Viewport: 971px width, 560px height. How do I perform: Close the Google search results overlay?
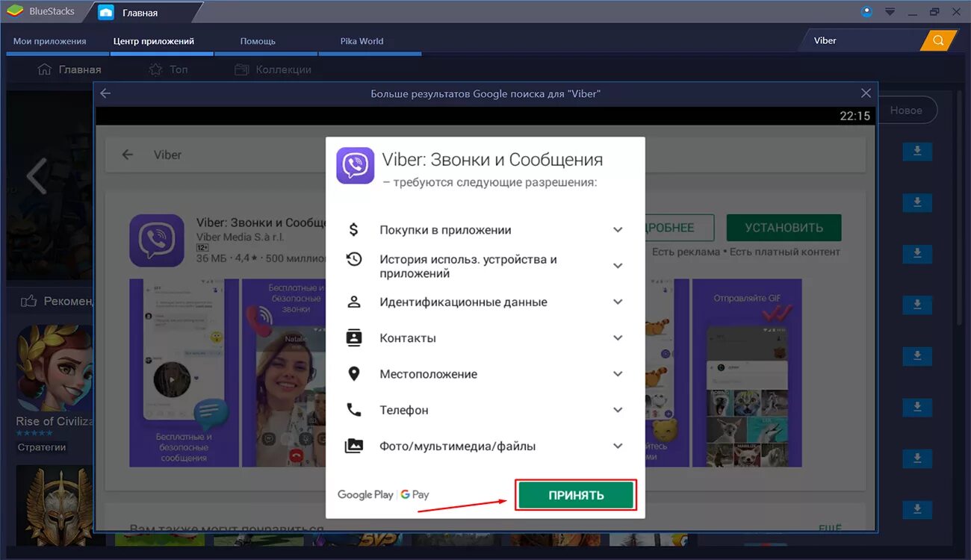pyautogui.click(x=866, y=93)
